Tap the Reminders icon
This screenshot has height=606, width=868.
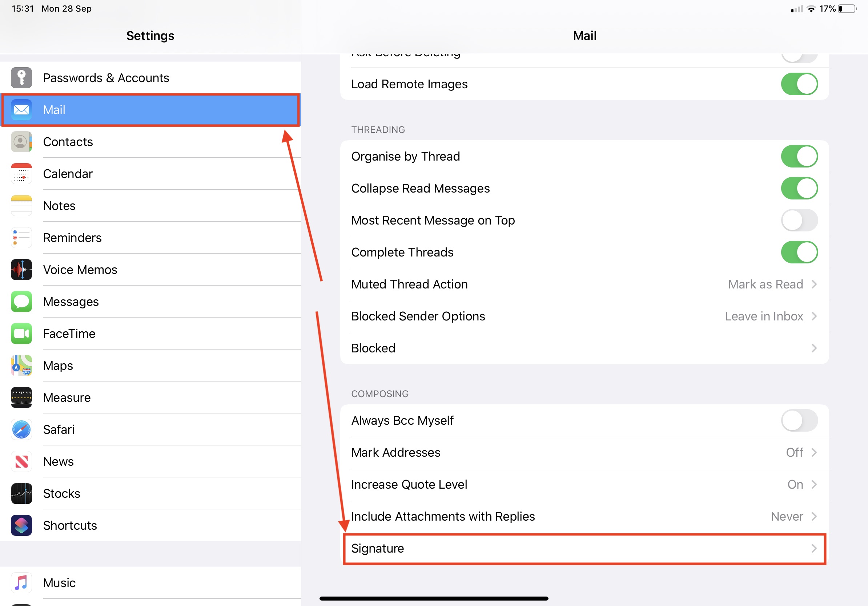(x=21, y=238)
